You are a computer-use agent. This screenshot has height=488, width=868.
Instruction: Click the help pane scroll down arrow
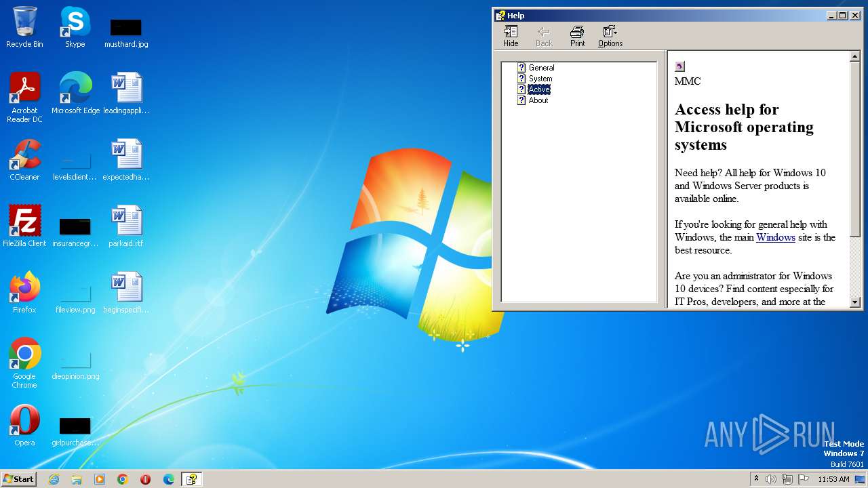click(855, 302)
